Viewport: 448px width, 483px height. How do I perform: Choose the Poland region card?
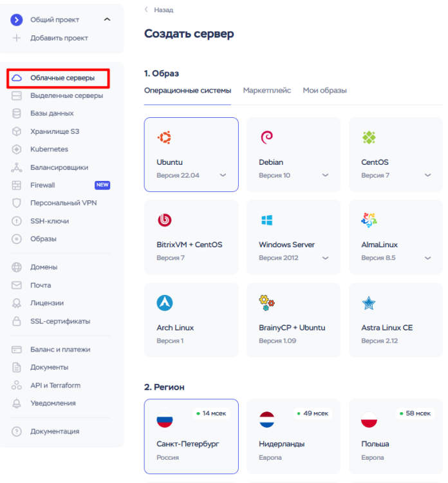click(395, 435)
